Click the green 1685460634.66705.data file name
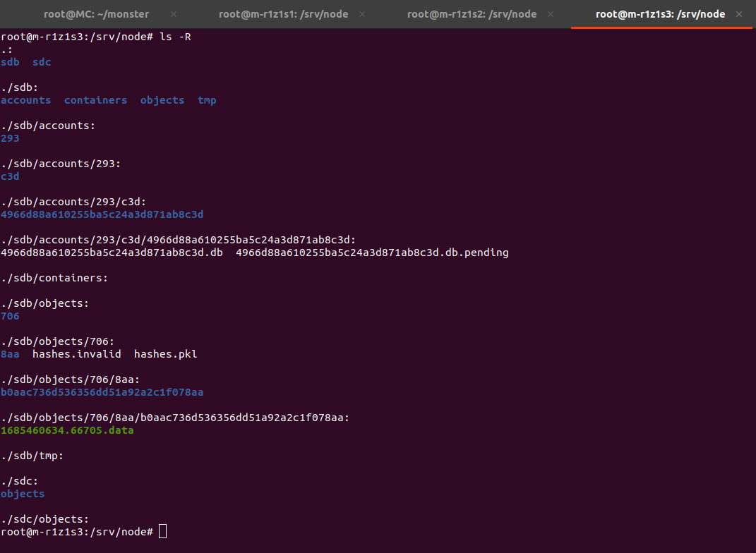 (67, 430)
